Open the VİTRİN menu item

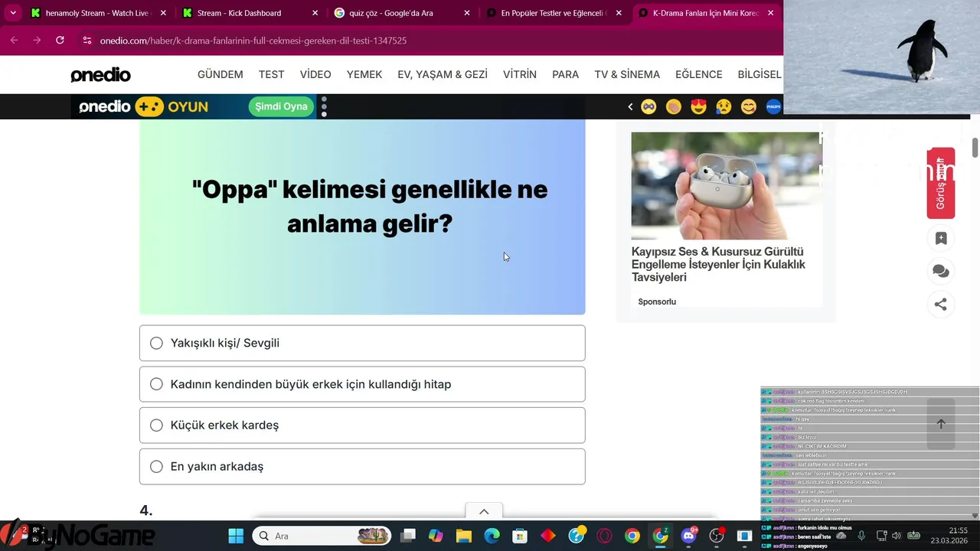520,74
